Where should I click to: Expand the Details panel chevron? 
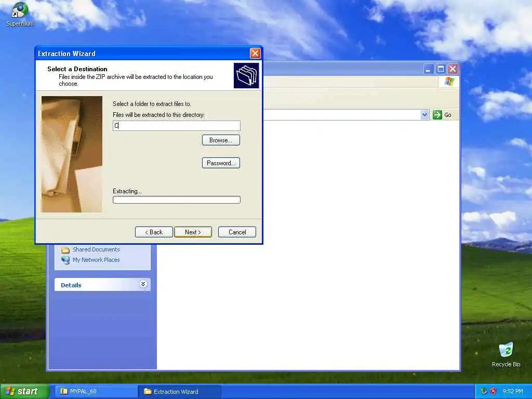(x=143, y=284)
